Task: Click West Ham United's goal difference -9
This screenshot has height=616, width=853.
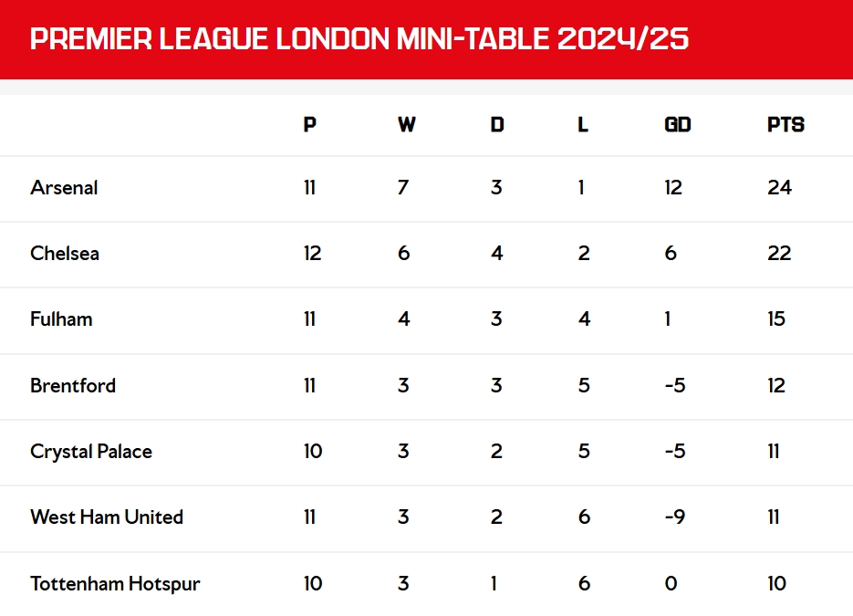Action: click(675, 517)
